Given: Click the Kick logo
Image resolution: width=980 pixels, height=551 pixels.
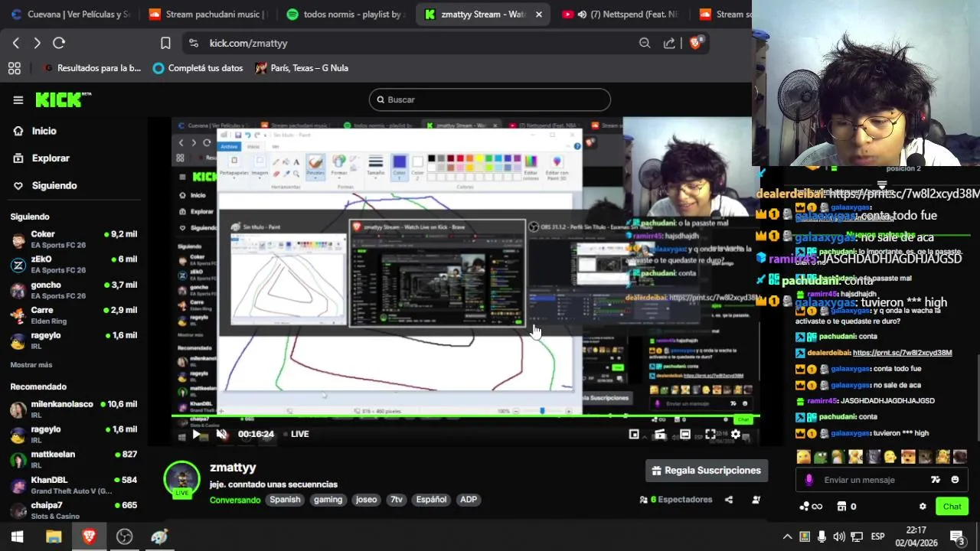Looking at the screenshot, I should (63, 99).
